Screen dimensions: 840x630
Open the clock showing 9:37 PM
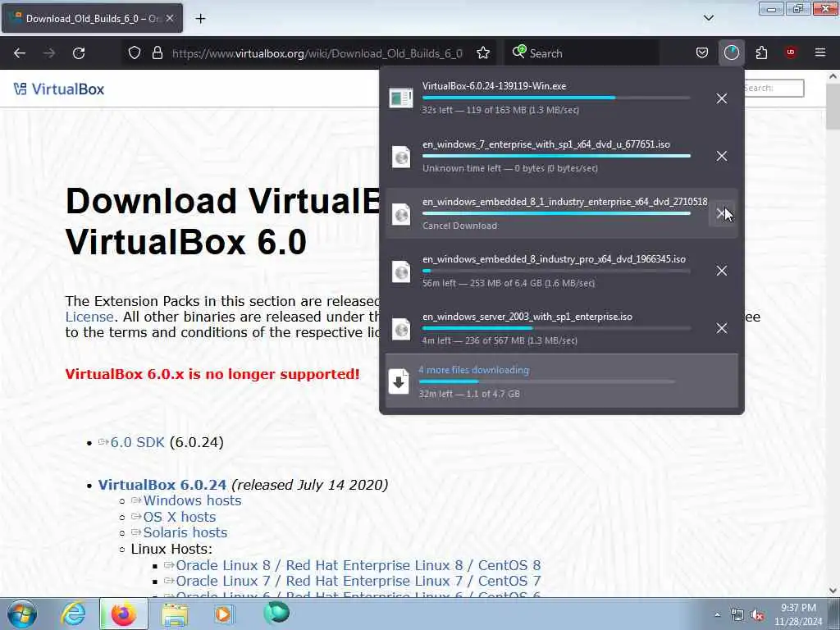tap(797, 614)
